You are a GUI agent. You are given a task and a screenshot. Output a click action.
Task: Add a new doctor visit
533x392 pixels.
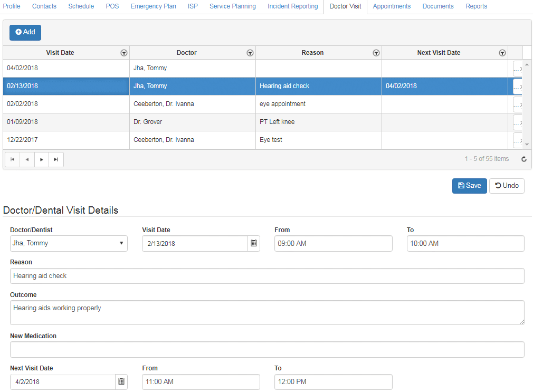click(x=25, y=32)
